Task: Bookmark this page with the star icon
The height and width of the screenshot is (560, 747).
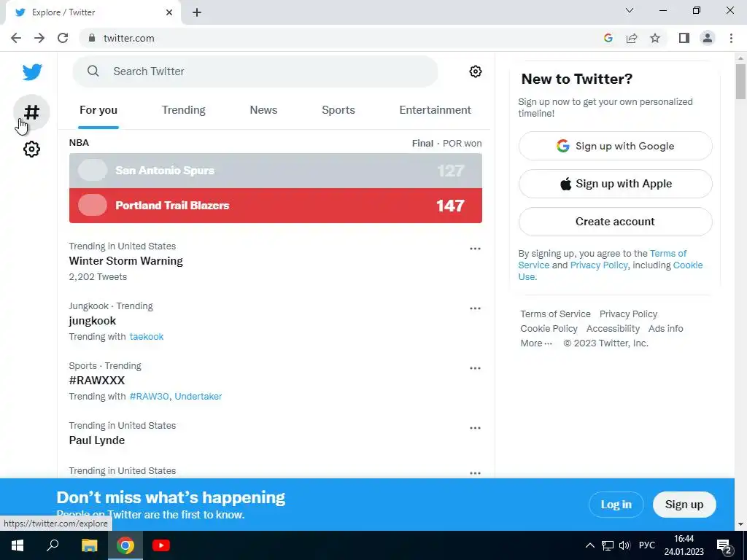Action: coord(655,38)
